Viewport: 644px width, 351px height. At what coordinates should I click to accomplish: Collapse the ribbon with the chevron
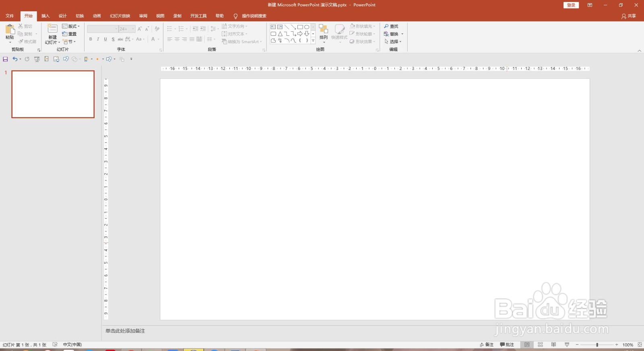pyautogui.click(x=640, y=51)
